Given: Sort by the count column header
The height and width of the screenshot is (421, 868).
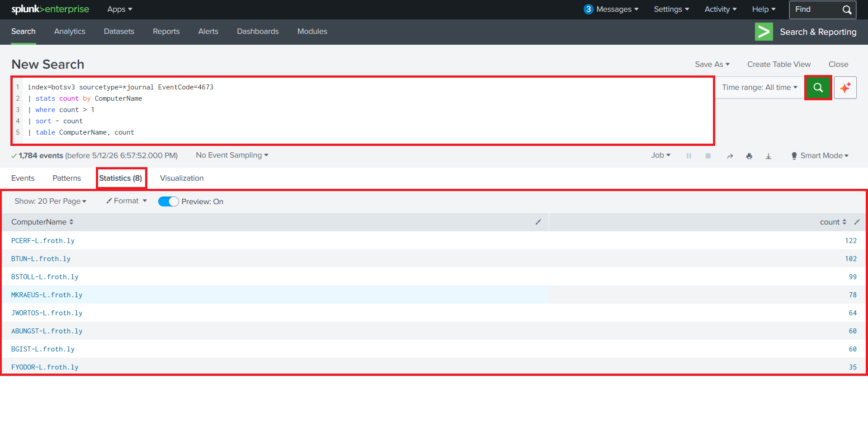Looking at the screenshot, I should tap(833, 222).
